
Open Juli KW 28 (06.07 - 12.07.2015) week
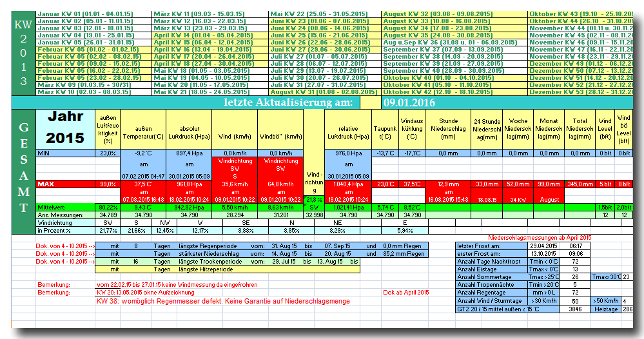coord(318,64)
